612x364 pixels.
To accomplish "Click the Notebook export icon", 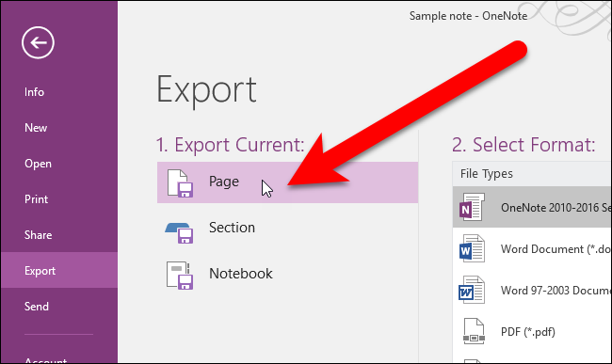I will [180, 276].
